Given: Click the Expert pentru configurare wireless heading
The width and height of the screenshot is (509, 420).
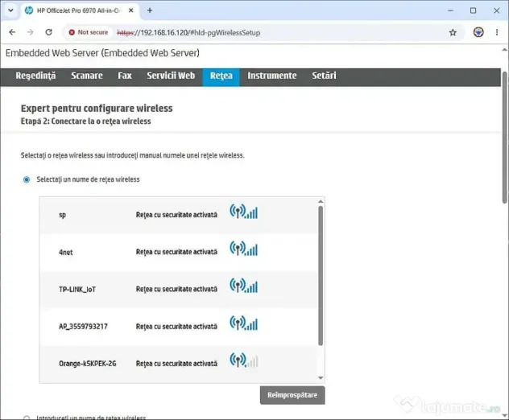Looking at the screenshot, I should coord(97,108).
